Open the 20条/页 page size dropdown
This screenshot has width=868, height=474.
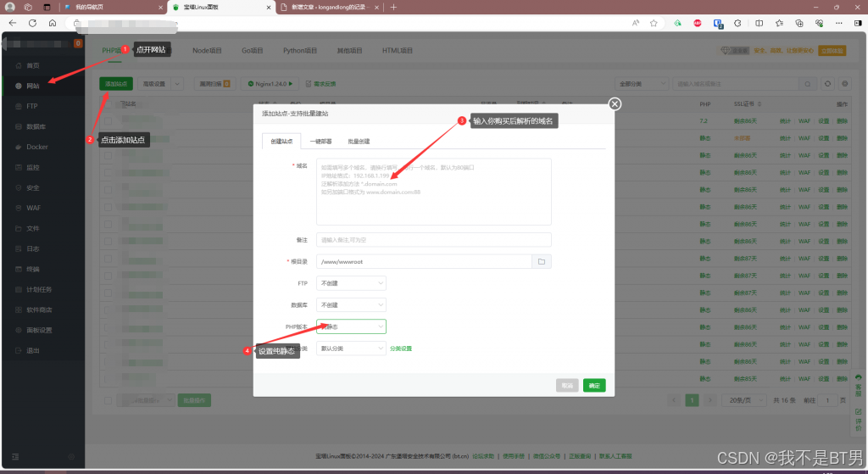745,400
